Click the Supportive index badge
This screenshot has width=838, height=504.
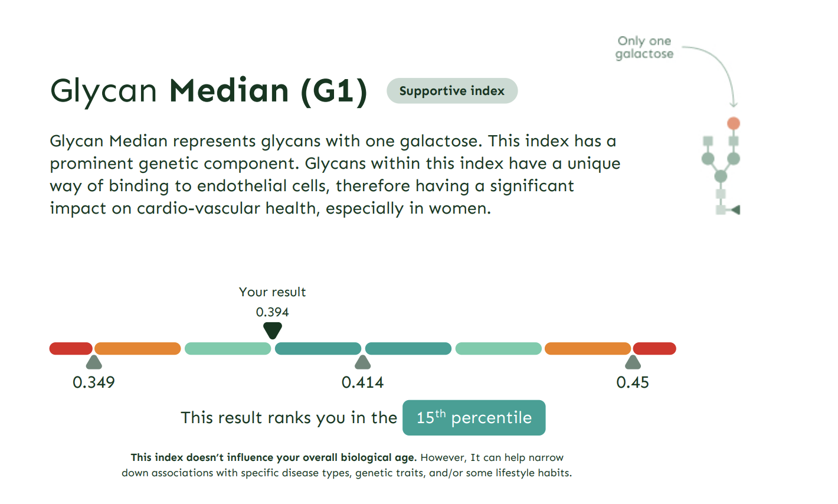[x=452, y=91]
